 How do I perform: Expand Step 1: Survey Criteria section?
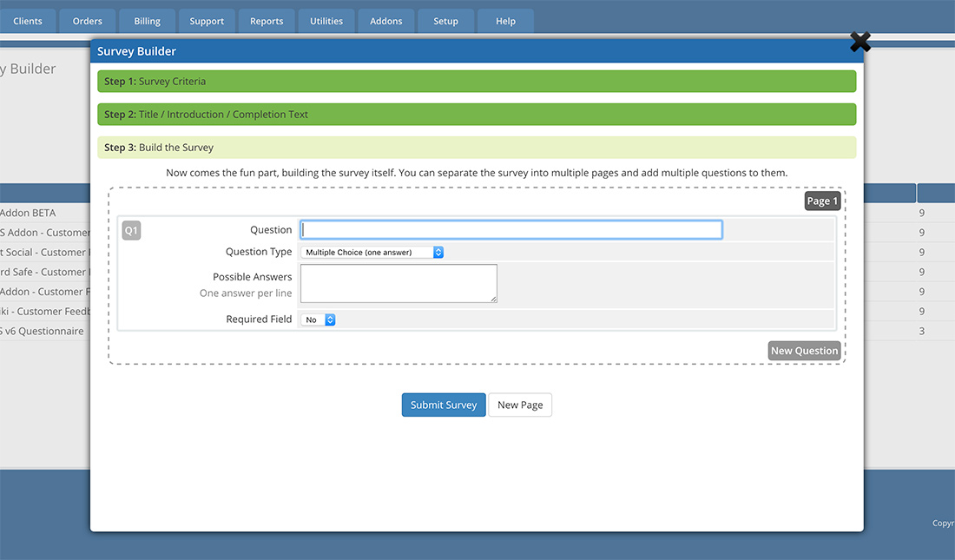[476, 82]
